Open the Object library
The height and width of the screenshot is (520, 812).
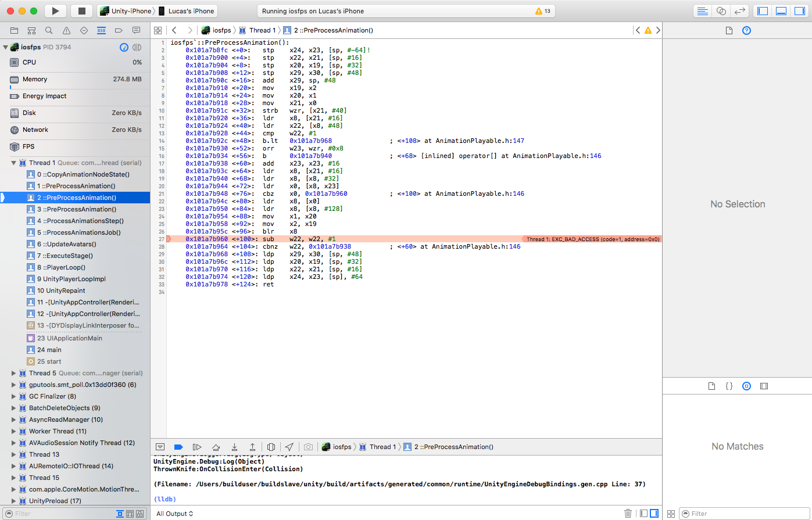(747, 386)
